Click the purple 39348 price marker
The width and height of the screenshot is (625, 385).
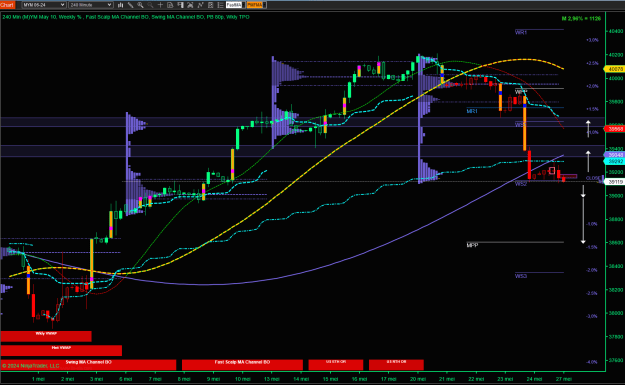(615, 155)
